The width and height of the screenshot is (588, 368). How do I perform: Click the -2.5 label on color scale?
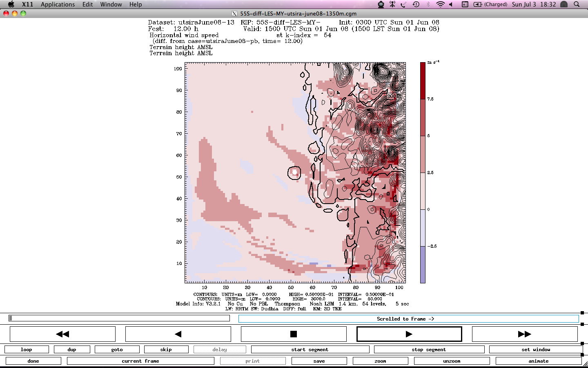(432, 246)
